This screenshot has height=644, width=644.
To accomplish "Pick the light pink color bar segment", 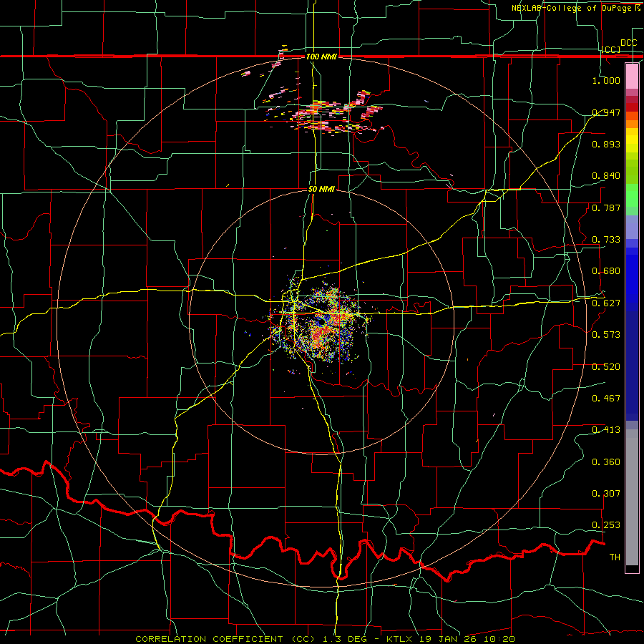I will point(632,77).
